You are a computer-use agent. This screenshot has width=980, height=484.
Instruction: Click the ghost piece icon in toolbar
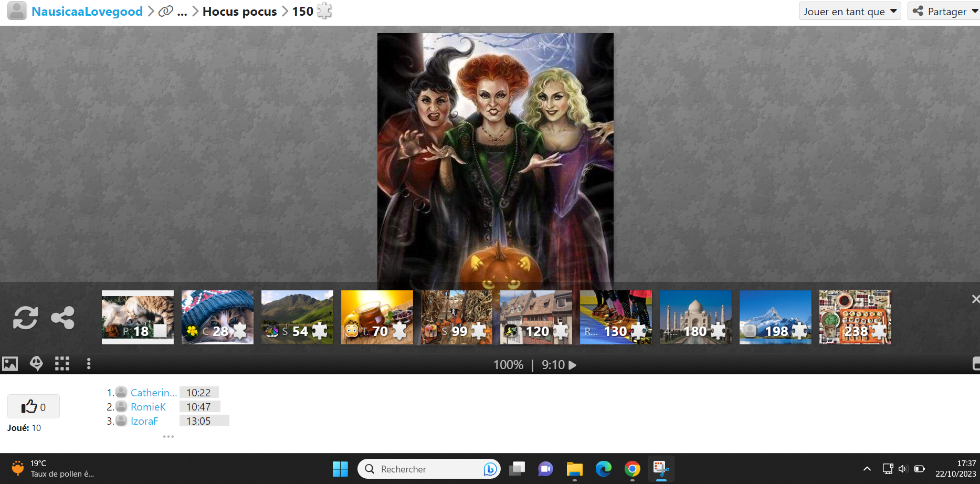pyautogui.click(x=36, y=364)
